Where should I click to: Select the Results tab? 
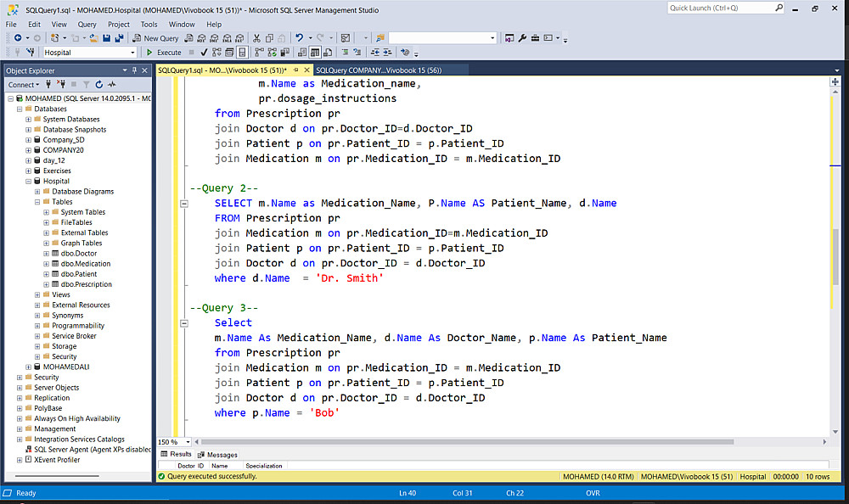pos(176,454)
